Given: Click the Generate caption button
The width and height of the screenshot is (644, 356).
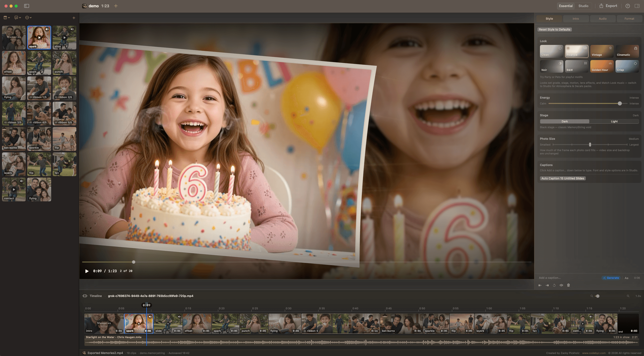Looking at the screenshot, I should coord(611,278).
